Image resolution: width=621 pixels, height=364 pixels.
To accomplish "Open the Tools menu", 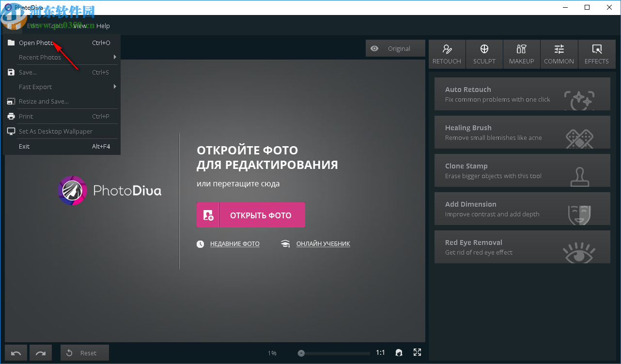I will pos(56,26).
